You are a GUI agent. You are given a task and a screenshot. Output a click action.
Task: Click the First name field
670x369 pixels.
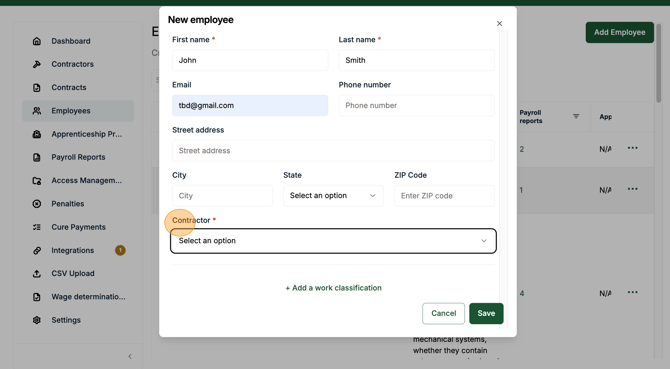(250, 60)
